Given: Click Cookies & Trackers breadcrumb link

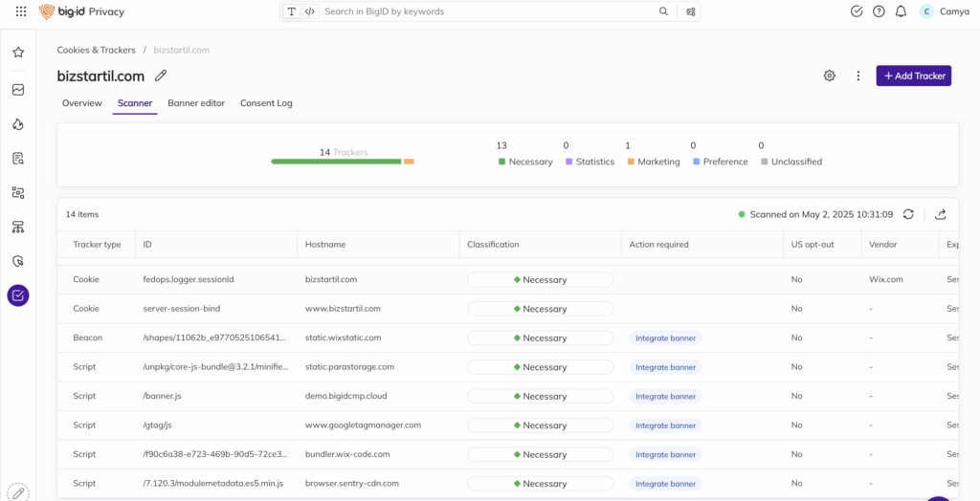Looking at the screenshot, I should 96,50.
